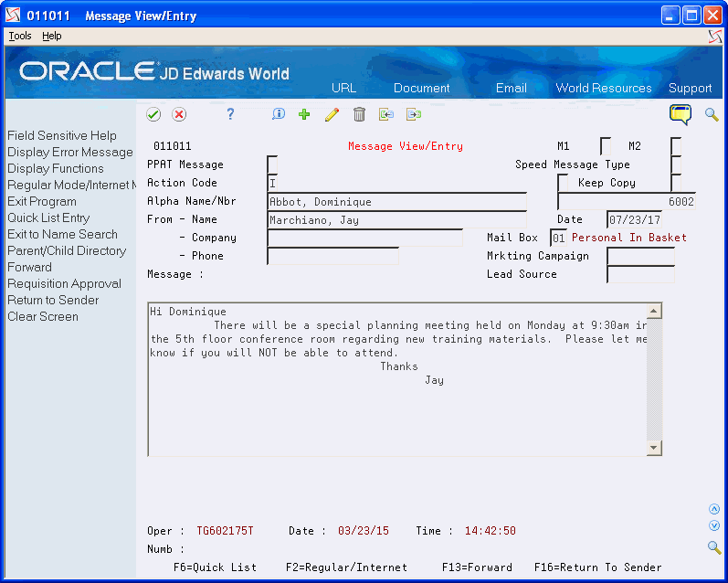This screenshot has width=728, height=583.
Task: Open the URL header link
Action: pyautogui.click(x=344, y=88)
